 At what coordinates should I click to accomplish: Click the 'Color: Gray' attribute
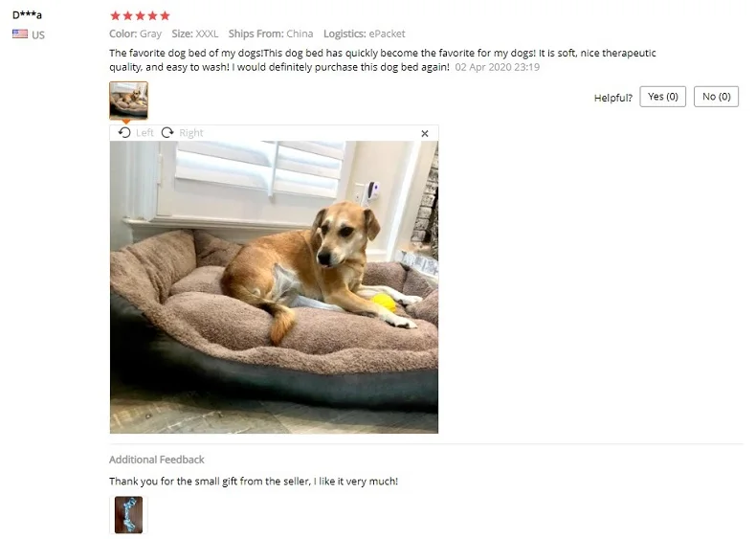point(136,34)
